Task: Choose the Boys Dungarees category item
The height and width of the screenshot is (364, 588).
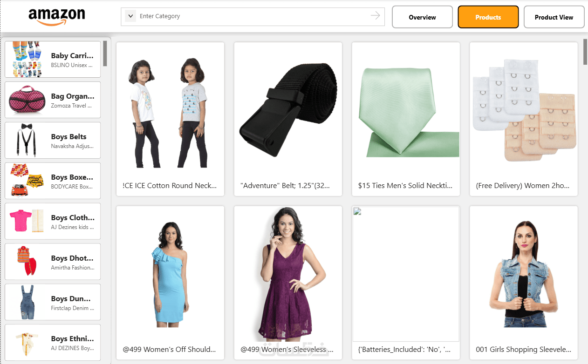Action: click(53, 302)
